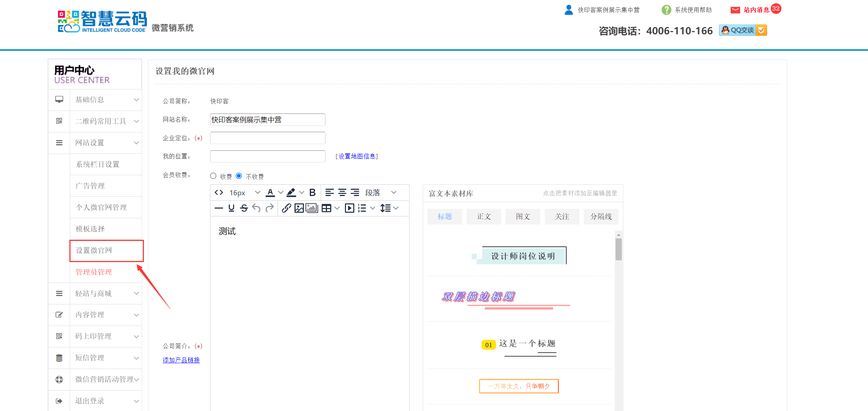Open the text highlight color picker arrow

302,192
